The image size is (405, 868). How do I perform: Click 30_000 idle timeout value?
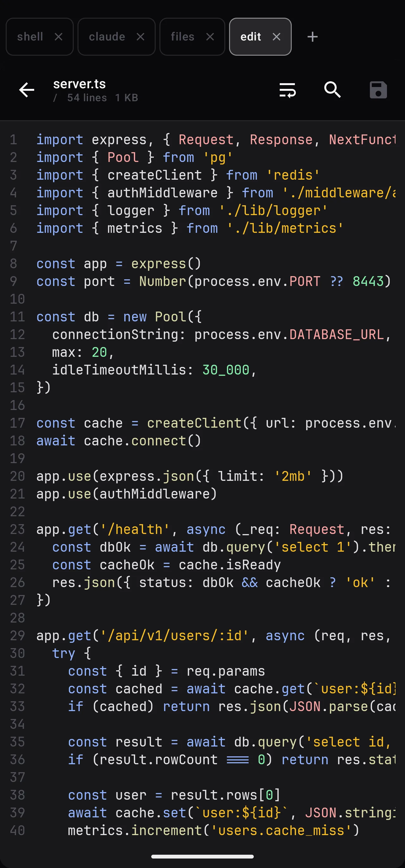point(226,370)
